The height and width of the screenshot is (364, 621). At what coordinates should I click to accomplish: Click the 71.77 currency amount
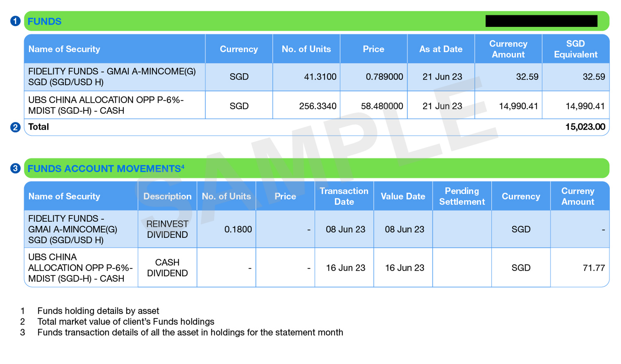(x=594, y=268)
